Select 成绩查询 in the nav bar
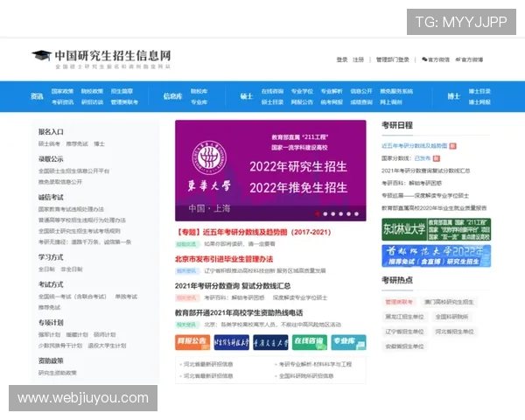 coord(361,101)
